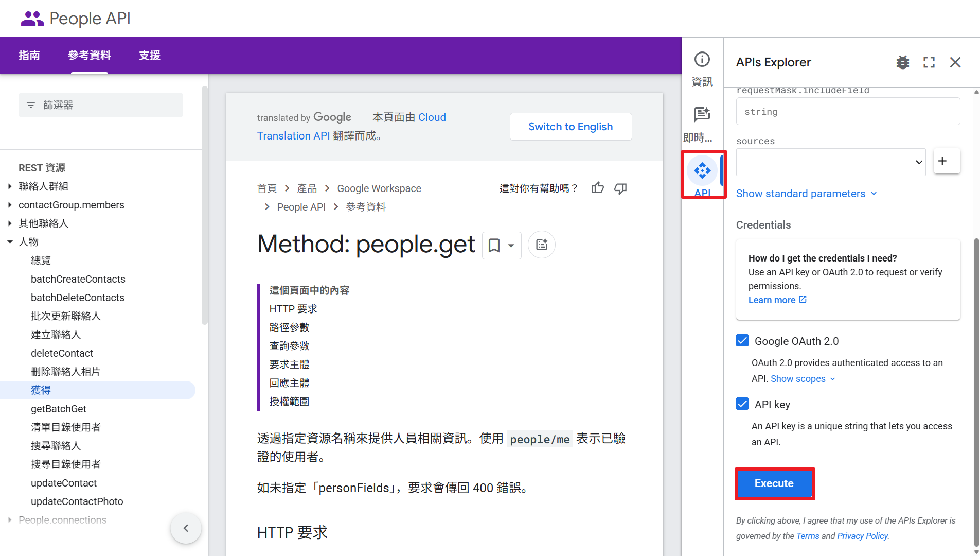Viewport: 980px width, 556px height.
Task: Open the Learn more external link
Action: pos(777,300)
